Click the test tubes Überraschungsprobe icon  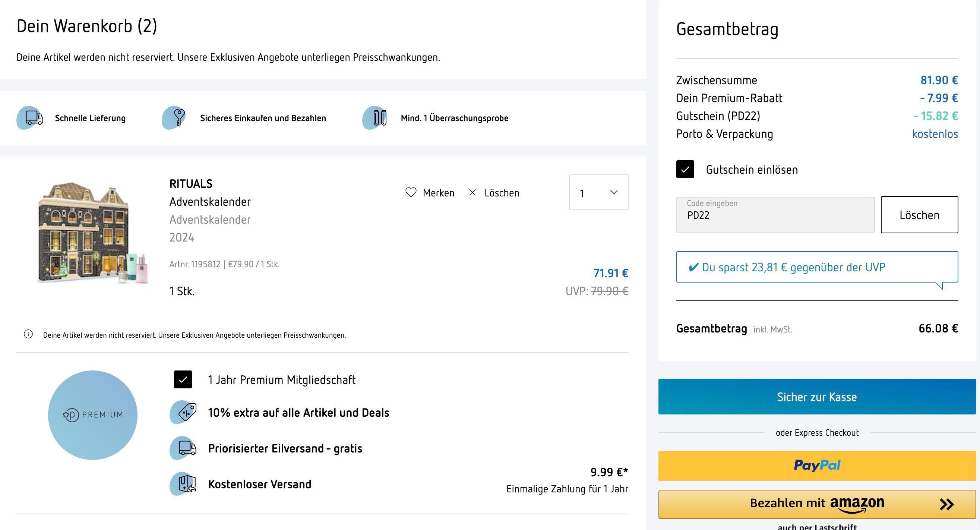[x=376, y=118]
